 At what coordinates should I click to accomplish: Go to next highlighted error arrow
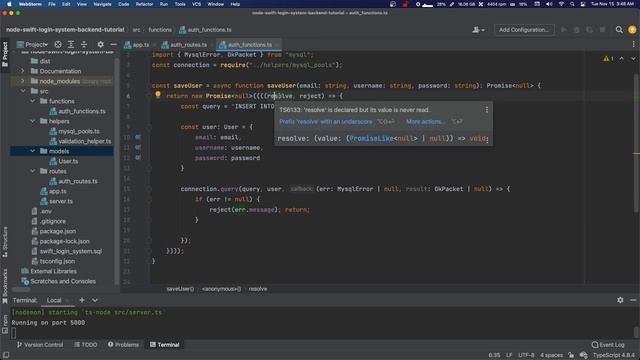point(633,59)
